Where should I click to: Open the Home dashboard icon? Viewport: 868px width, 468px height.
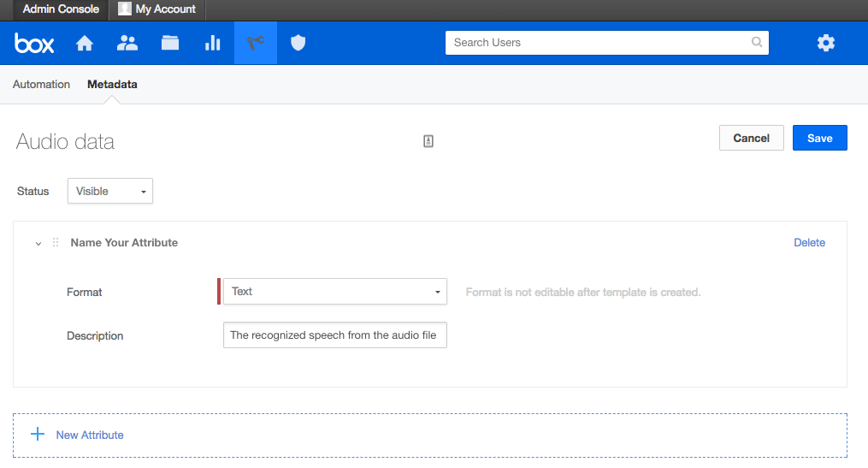[x=85, y=43]
